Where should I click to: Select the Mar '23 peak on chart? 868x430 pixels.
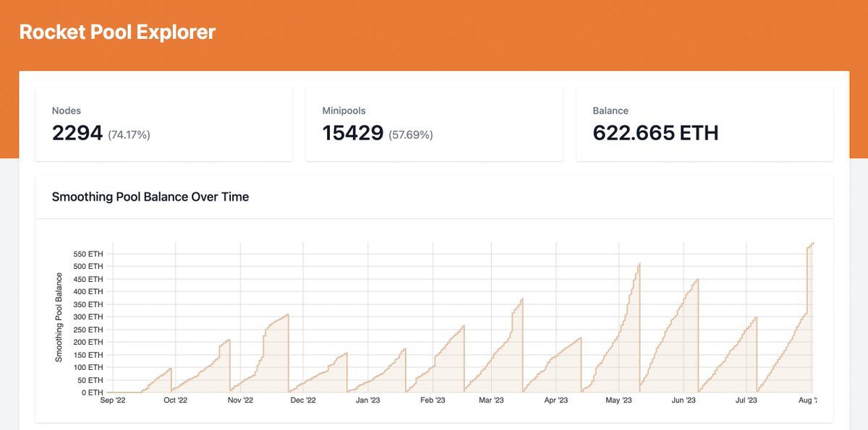pos(522,296)
